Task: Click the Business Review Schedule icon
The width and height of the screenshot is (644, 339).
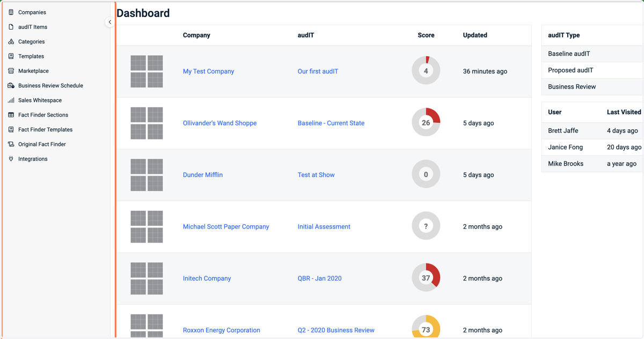Action: pyautogui.click(x=11, y=85)
